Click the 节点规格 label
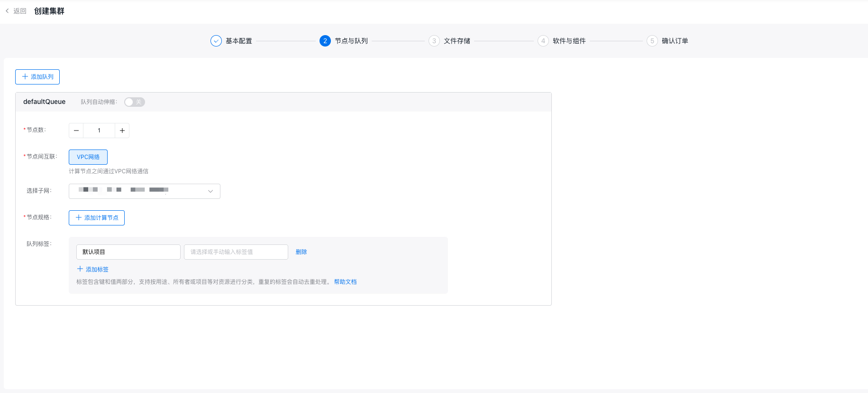 [39, 217]
